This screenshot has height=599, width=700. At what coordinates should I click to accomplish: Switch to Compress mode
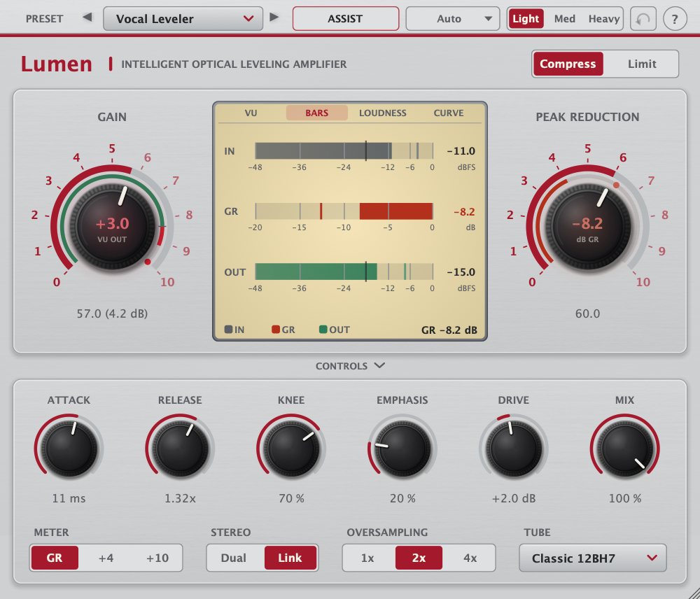pos(568,64)
